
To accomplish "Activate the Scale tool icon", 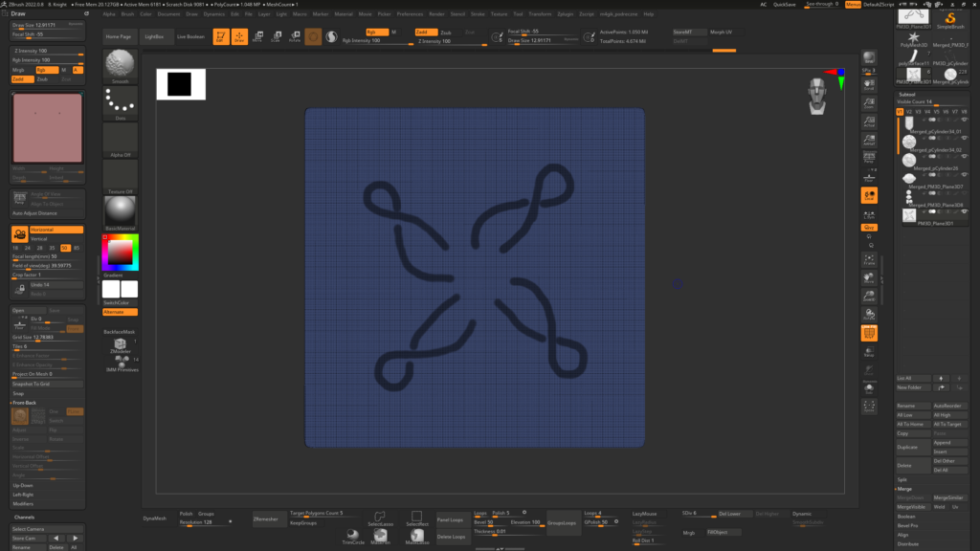I will coord(276,36).
